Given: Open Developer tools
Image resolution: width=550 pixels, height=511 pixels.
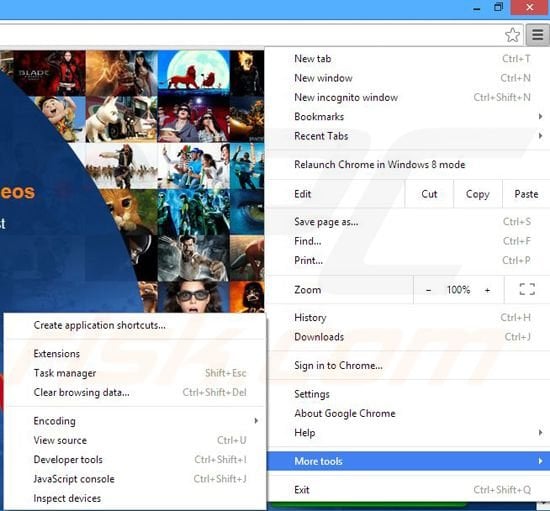Looking at the screenshot, I should (135, 459).
